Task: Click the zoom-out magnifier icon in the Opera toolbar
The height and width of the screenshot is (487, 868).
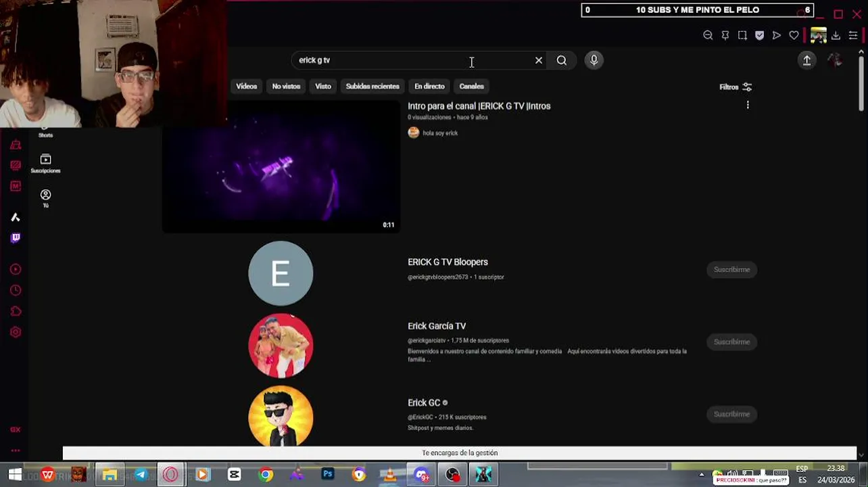Action: (x=708, y=35)
